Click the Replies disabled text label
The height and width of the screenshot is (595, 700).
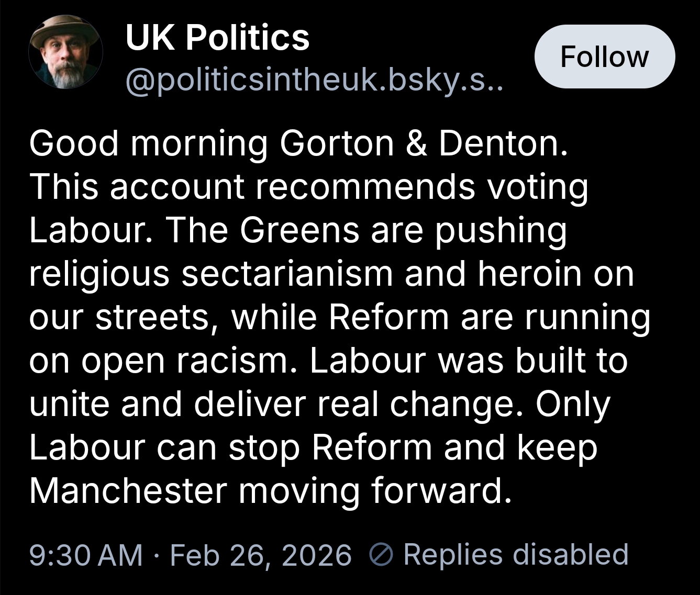516,554
